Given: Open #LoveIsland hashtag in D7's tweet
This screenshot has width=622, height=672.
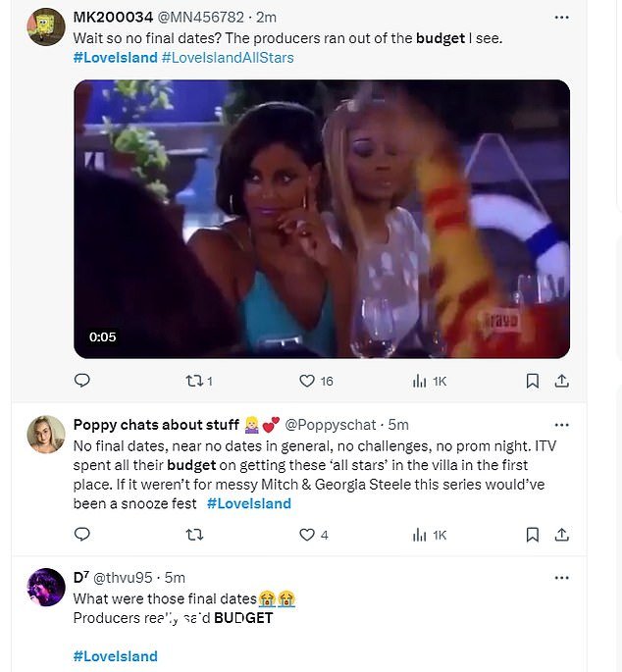Looking at the screenshot, I should [x=116, y=656].
